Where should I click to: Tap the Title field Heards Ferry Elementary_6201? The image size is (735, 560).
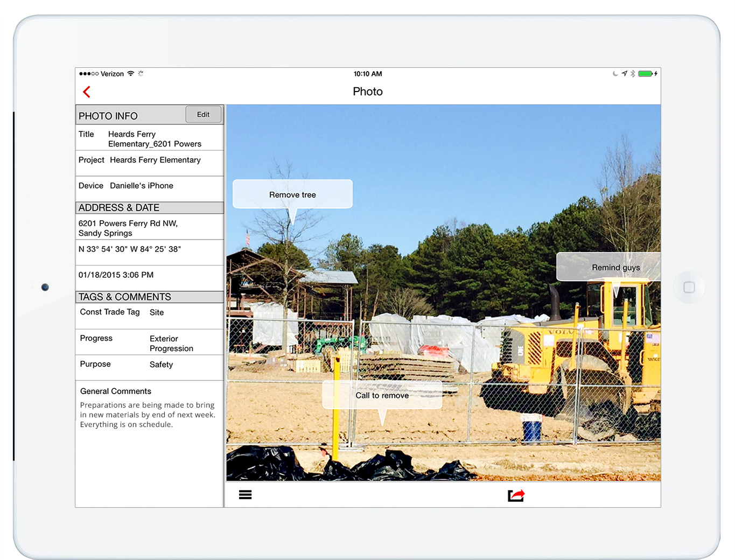click(149, 139)
